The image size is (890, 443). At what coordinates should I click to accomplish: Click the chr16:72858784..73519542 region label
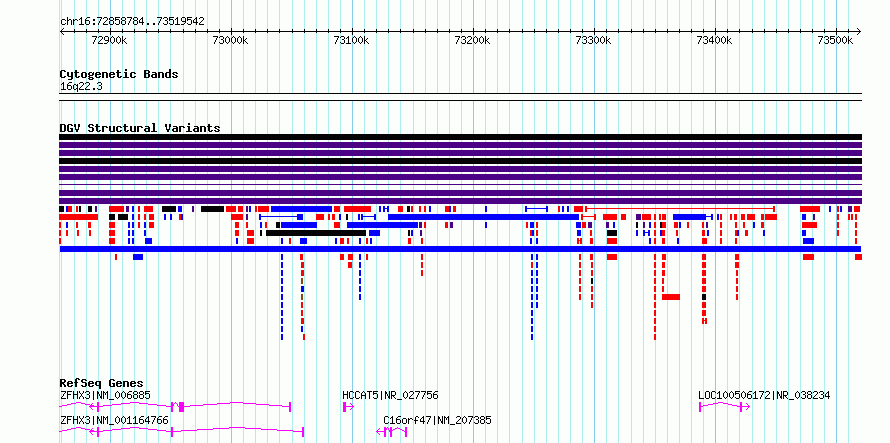click(132, 22)
